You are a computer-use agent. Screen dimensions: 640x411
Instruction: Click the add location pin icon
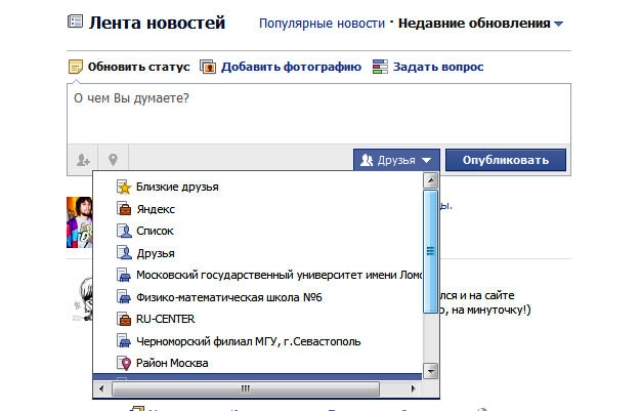[x=113, y=159]
